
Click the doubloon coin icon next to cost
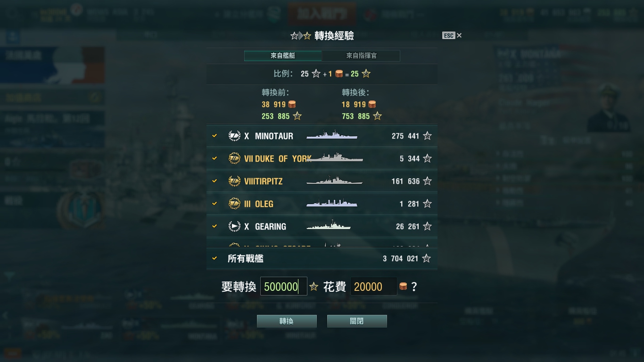(403, 286)
